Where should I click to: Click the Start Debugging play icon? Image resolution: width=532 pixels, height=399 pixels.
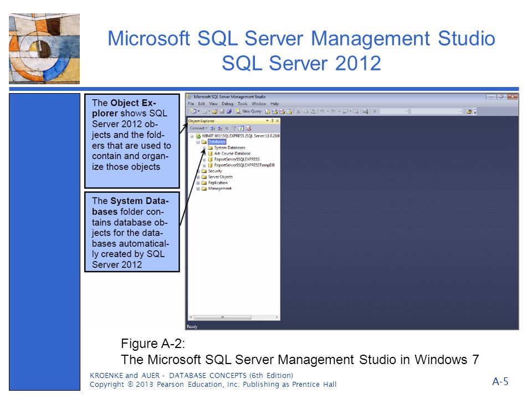375,111
